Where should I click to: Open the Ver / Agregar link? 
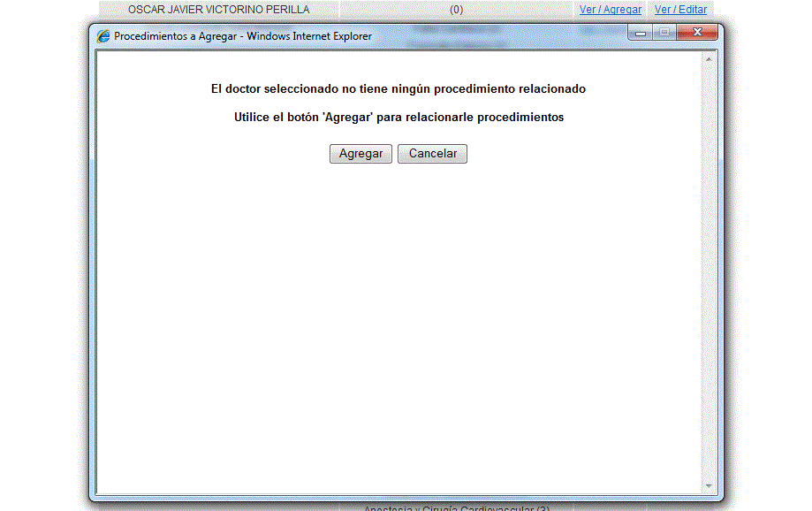click(x=611, y=10)
